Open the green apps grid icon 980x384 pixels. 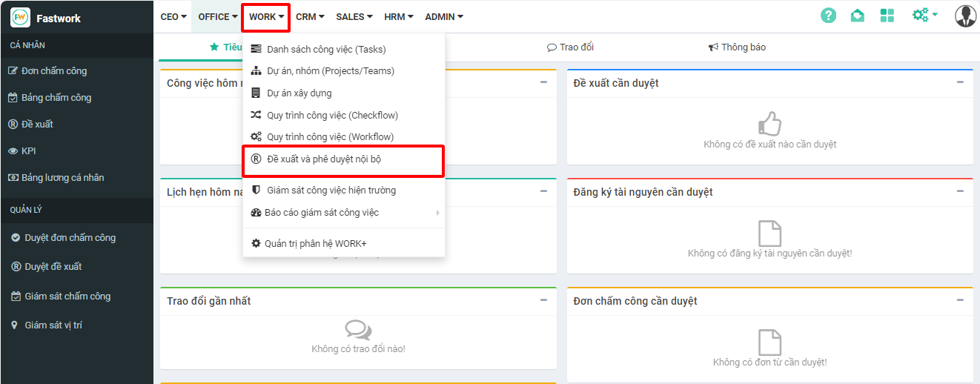[x=887, y=16]
